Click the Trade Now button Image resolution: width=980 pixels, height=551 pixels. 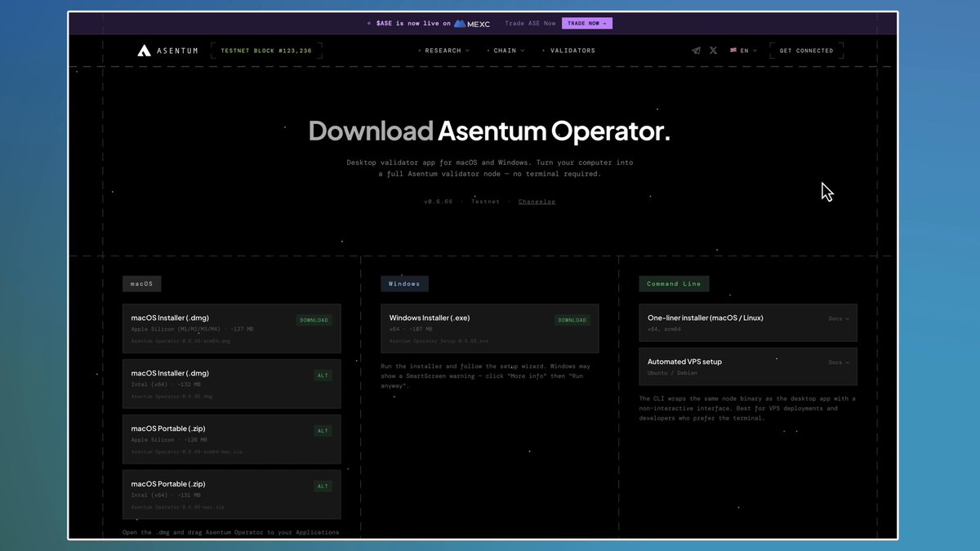click(587, 24)
